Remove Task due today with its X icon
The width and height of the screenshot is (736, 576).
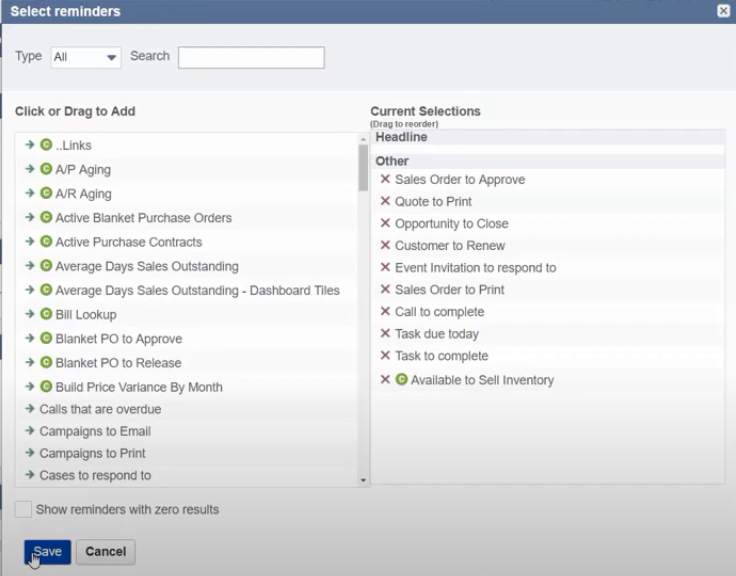coord(385,334)
